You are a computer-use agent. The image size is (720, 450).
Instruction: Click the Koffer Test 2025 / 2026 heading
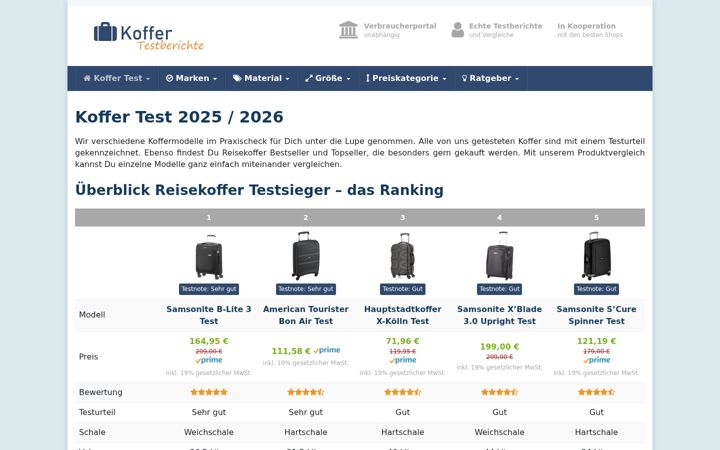tap(179, 117)
